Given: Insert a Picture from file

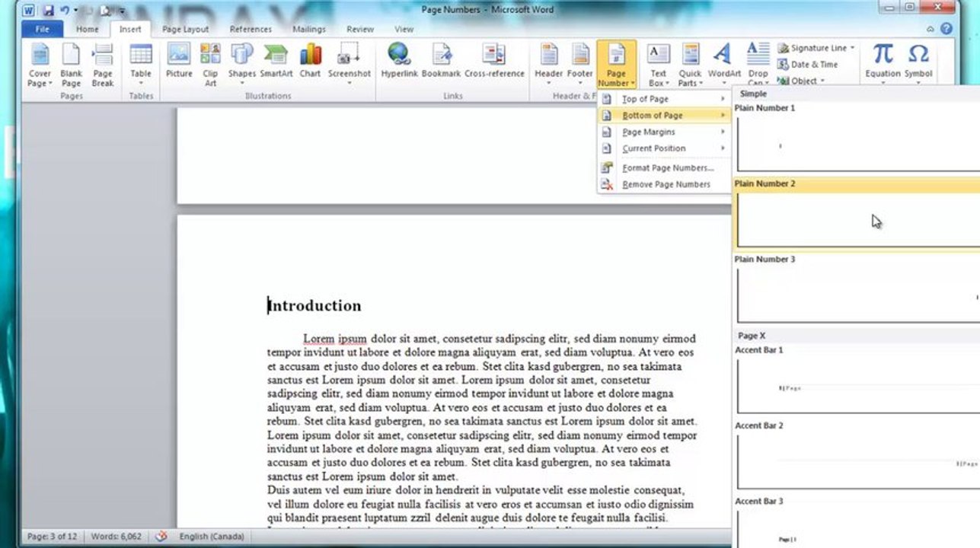Looking at the screenshot, I should pos(179,61).
